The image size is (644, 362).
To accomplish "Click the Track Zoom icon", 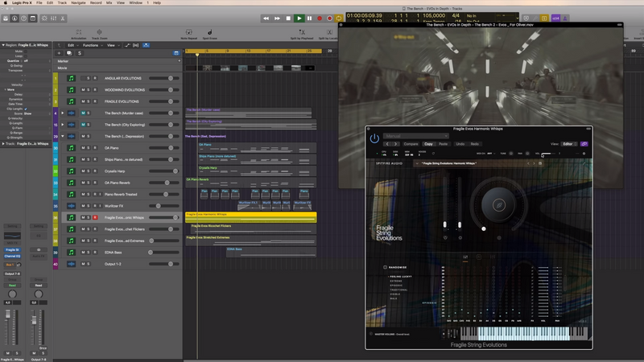I will 99,33.
